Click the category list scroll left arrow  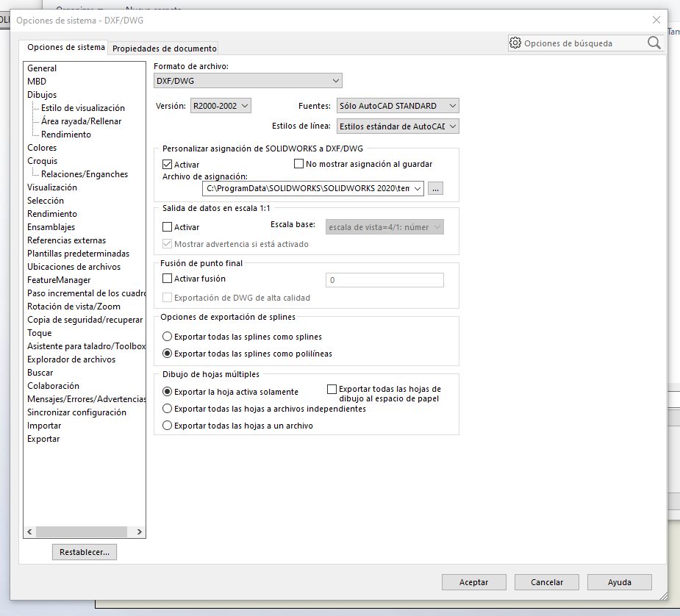point(29,531)
